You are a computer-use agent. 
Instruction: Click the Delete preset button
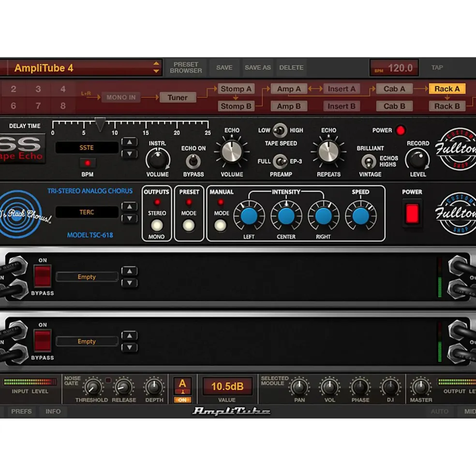[x=291, y=67]
